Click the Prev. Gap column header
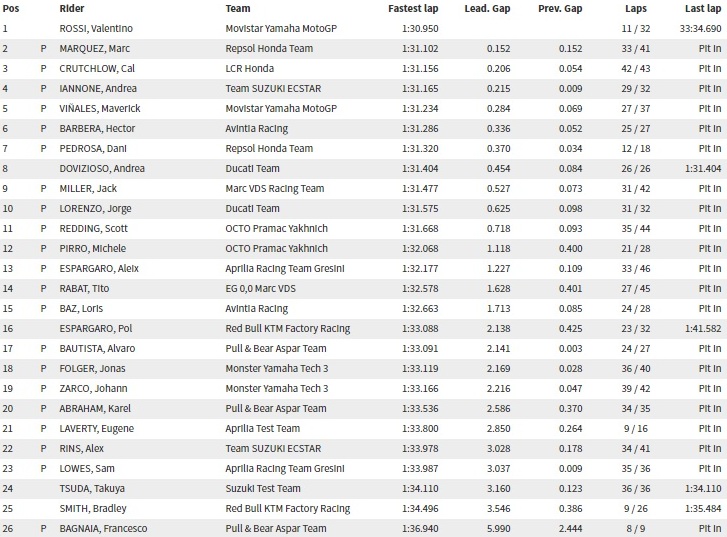The width and height of the screenshot is (727, 537). pos(560,8)
